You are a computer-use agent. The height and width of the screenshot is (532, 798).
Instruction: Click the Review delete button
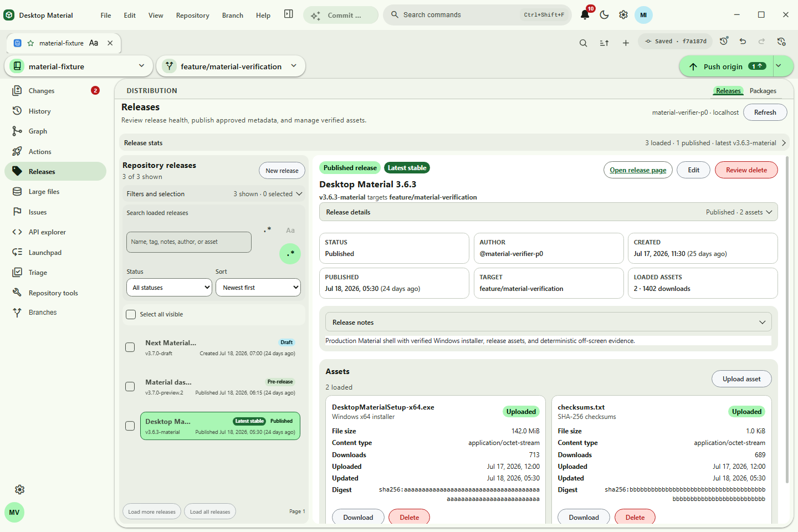tap(746, 170)
